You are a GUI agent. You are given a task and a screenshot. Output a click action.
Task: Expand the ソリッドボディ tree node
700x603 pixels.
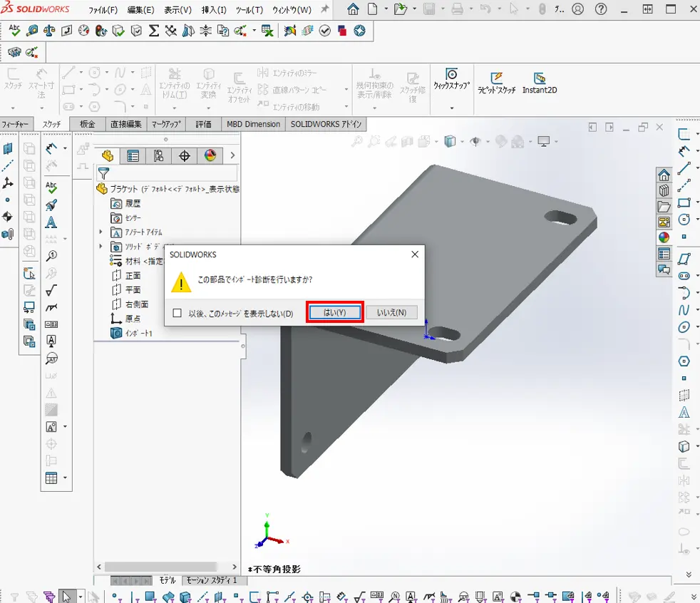(x=101, y=247)
